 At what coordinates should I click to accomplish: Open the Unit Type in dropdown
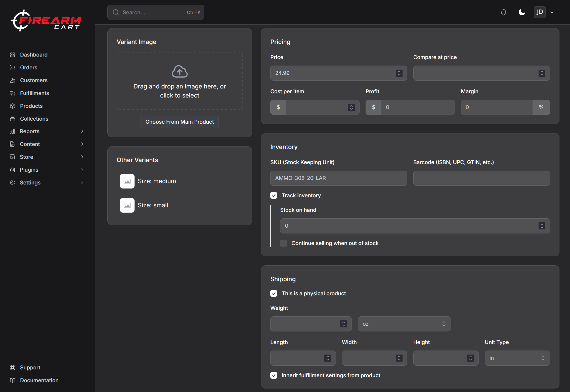pyautogui.click(x=517, y=358)
